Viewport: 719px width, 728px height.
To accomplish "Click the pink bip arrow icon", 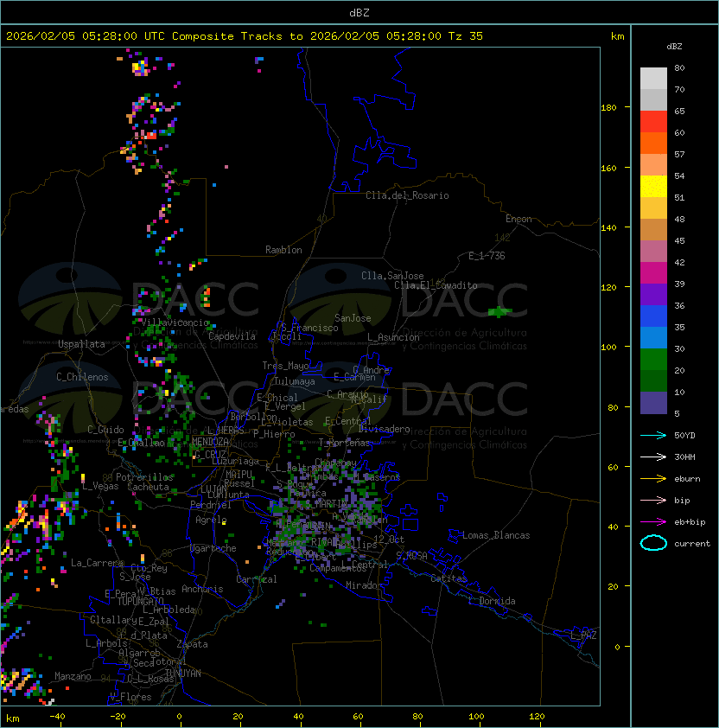I will click(653, 500).
